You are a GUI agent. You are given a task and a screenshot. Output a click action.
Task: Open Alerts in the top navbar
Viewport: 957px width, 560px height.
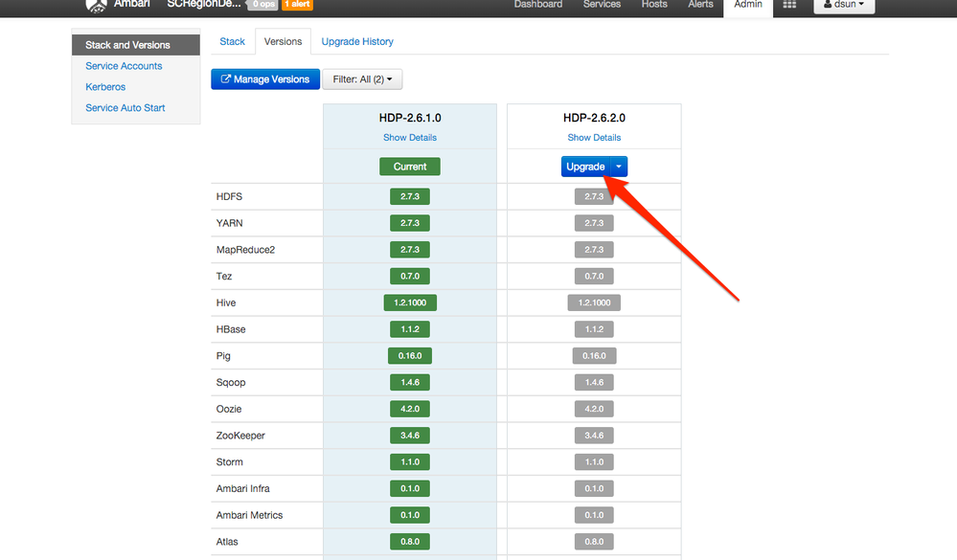point(700,4)
